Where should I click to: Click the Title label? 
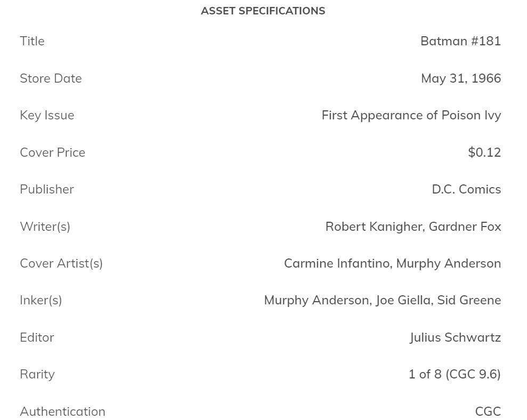point(32,41)
